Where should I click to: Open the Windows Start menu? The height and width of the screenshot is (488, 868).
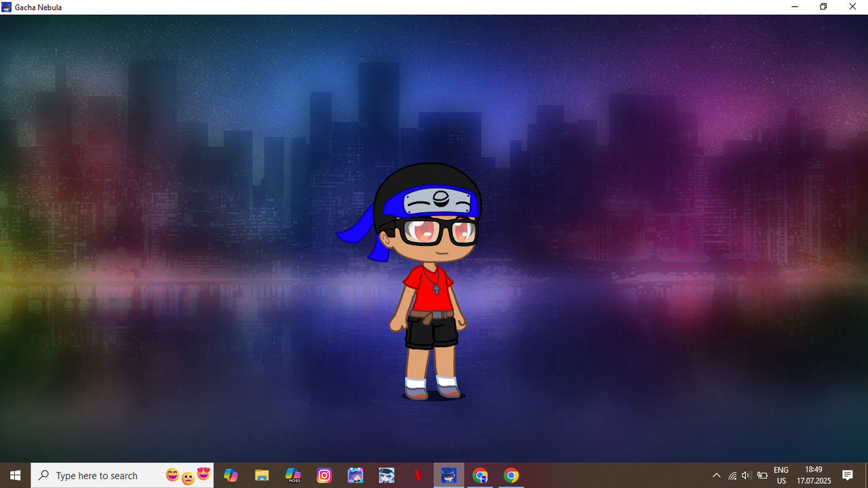coord(15,475)
